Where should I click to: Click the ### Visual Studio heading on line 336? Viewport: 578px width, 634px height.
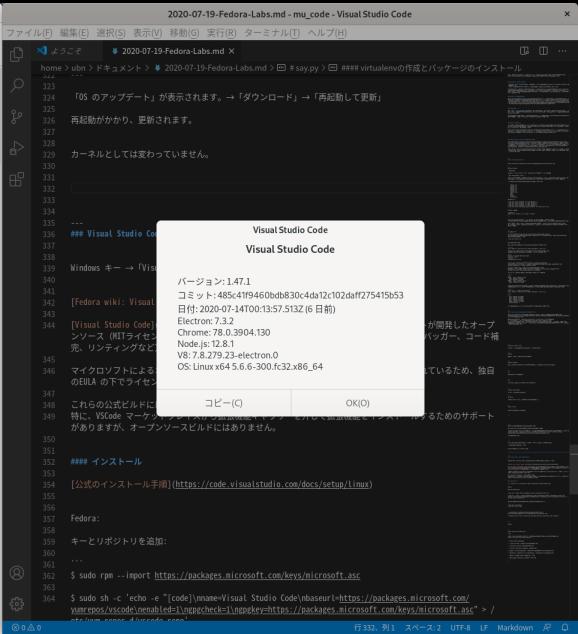(114, 234)
